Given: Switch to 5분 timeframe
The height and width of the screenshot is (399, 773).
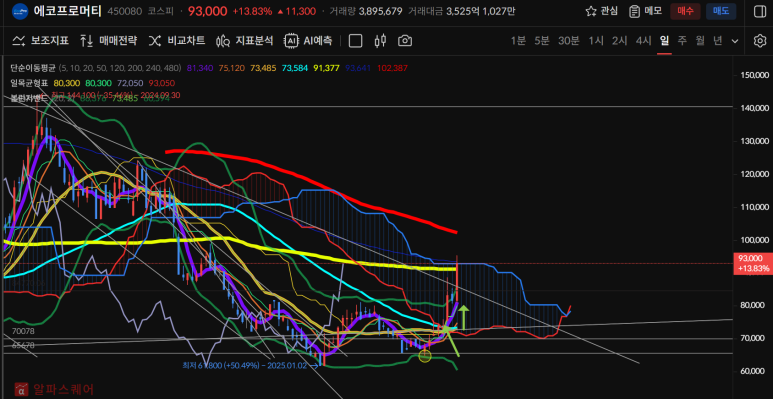Looking at the screenshot, I should 542,41.
